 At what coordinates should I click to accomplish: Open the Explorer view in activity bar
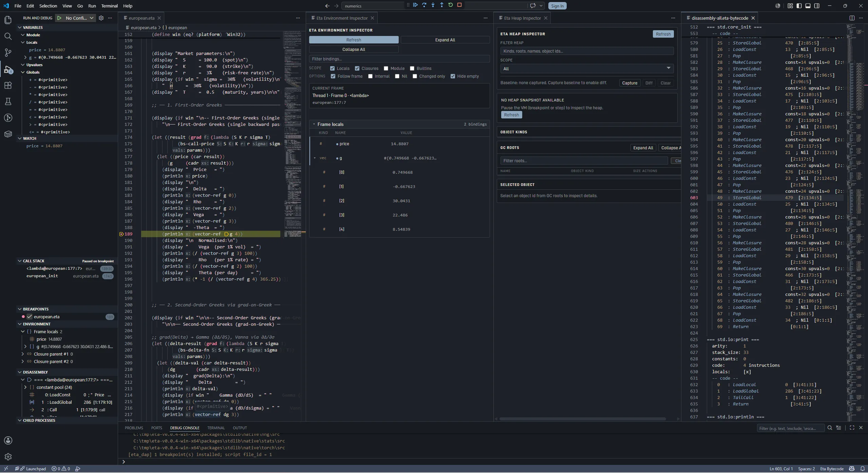[8, 20]
